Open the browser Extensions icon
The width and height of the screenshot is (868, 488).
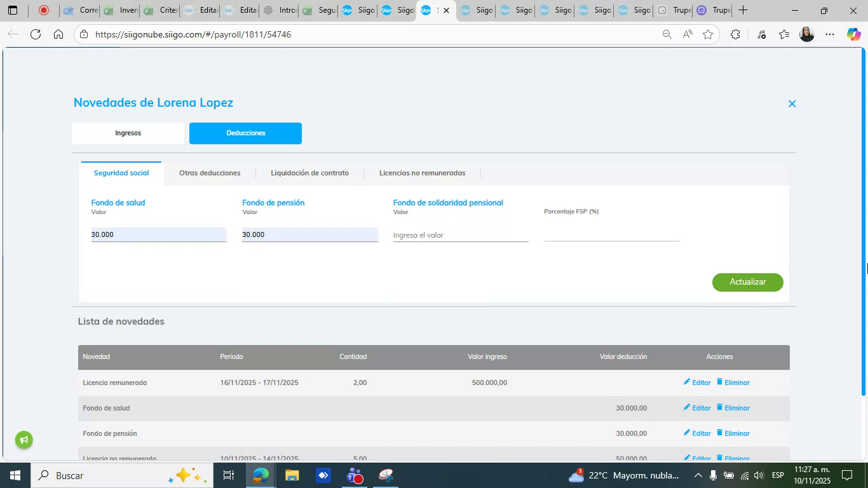(x=735, y=34)
